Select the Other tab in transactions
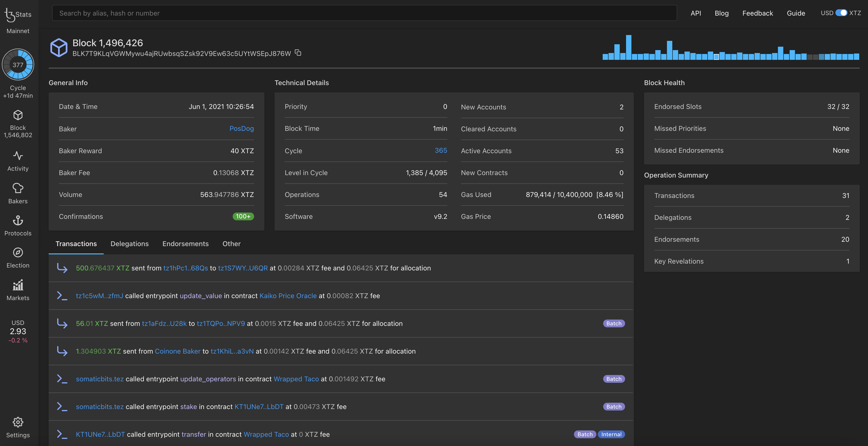The image size is (868, 446). [232, 243]
